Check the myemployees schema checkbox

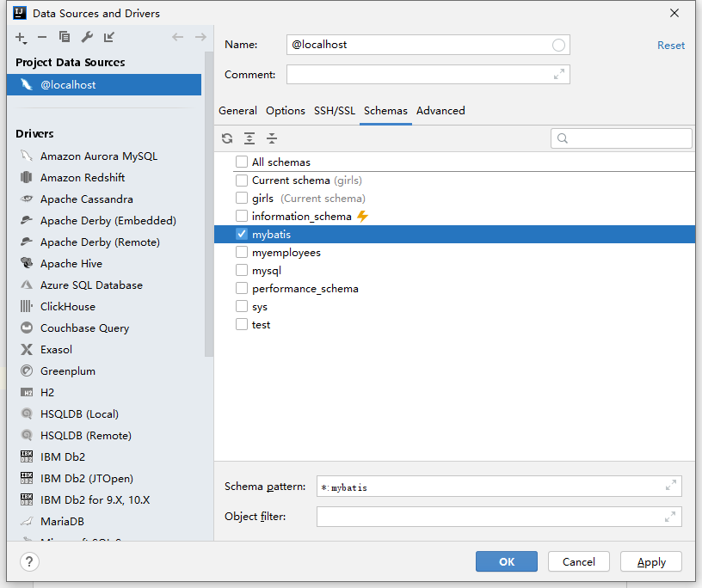(242, 253)
